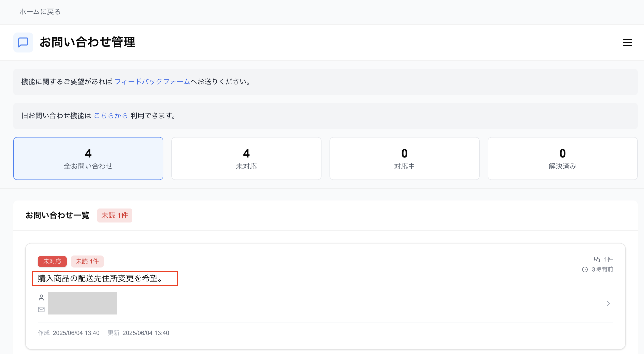
Task: Open the hamburger menu icon
Action: tap(627, 42)
